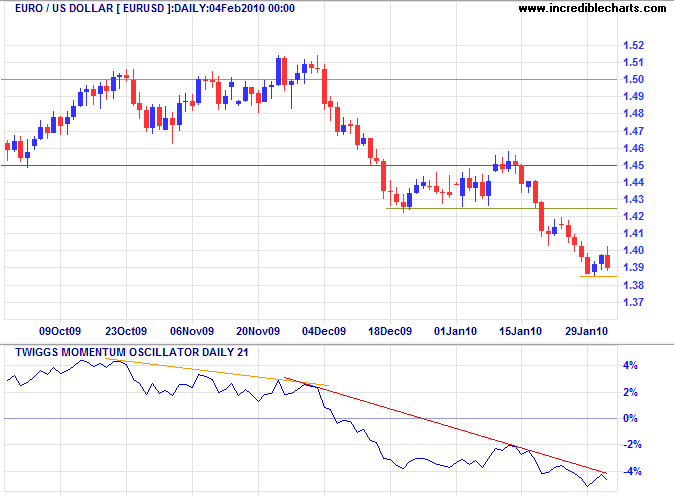
Task: Click the 1.44 price axis label
Action: click(x=634, y=182)
